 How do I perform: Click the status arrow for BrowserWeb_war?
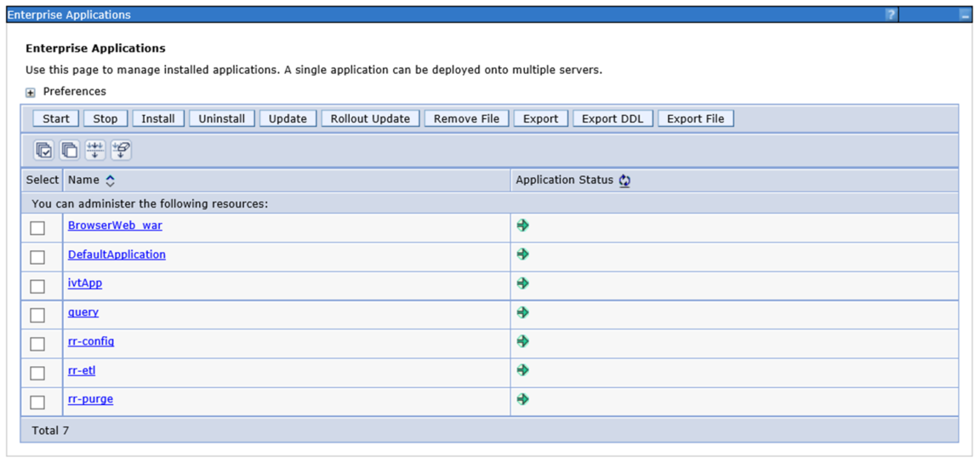click(522, 226)
